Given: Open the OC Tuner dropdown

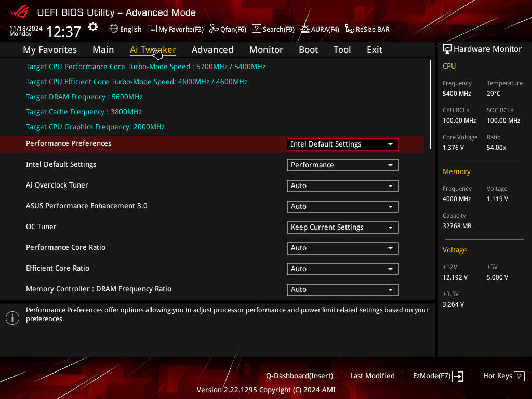Looking at the screenshot, I should pos(343,228).
